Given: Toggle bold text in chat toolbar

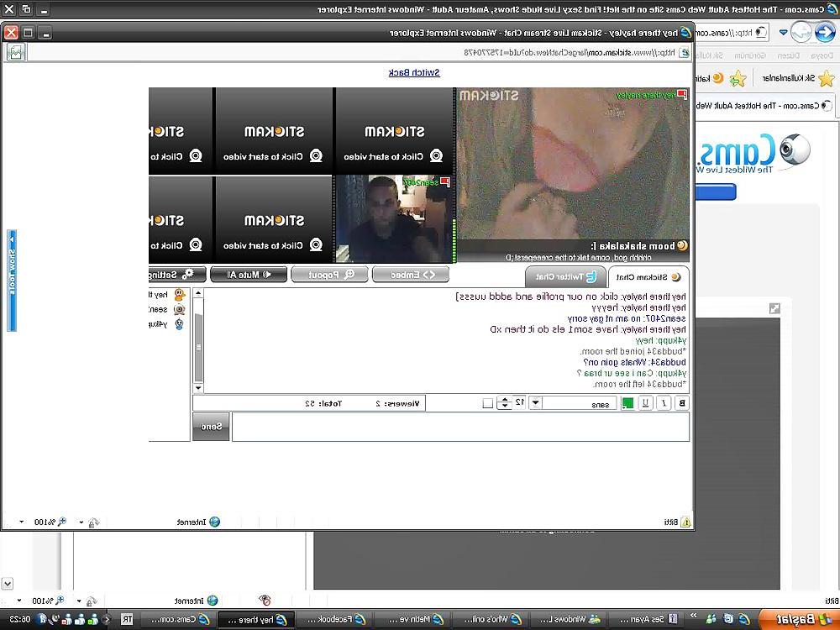Looking at the screenshot, I should [682, 403].
